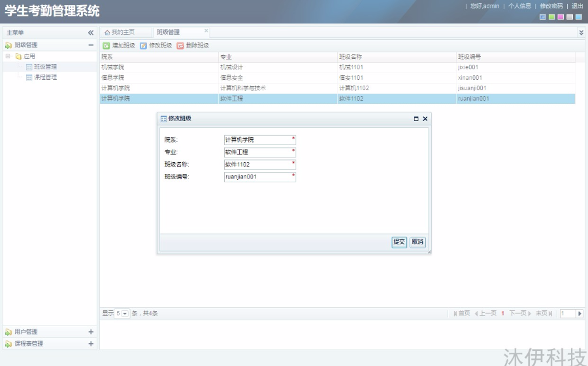Open the tab list double-arrow at far right

click(581, 33)
